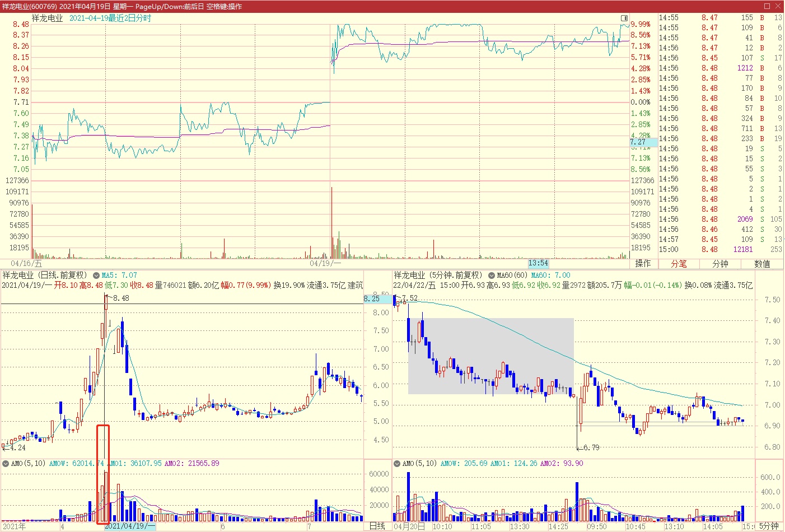Click the 日线 period label
This screenshot has height=532, width=785.
[377, 526]
